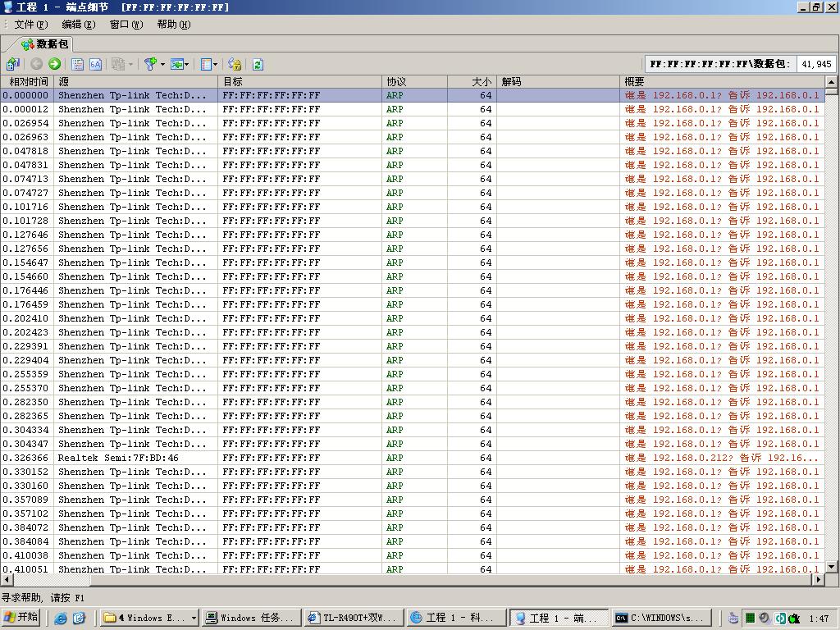Click the green-arrow export icon in the toolbar

point(176,64)
